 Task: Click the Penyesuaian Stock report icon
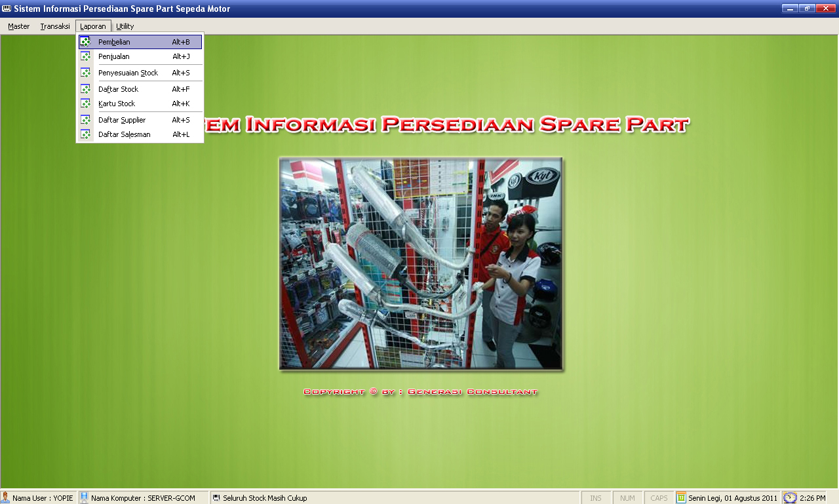pos(85,73)
